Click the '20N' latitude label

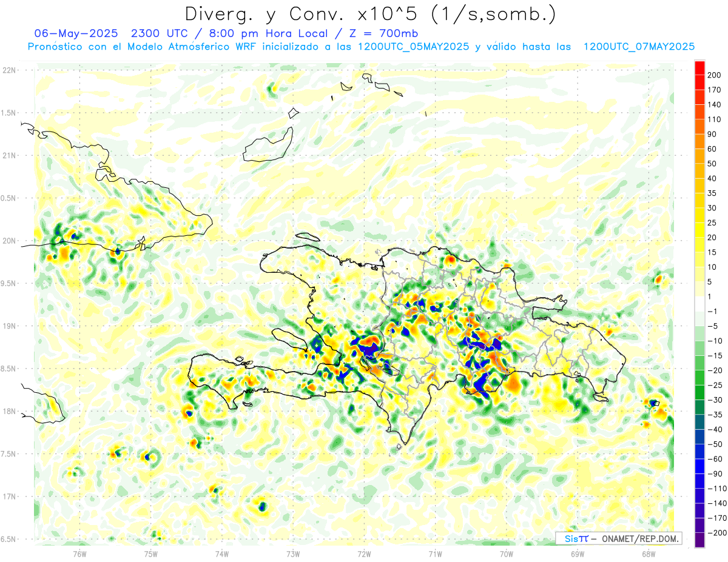[x=8, y=241]
